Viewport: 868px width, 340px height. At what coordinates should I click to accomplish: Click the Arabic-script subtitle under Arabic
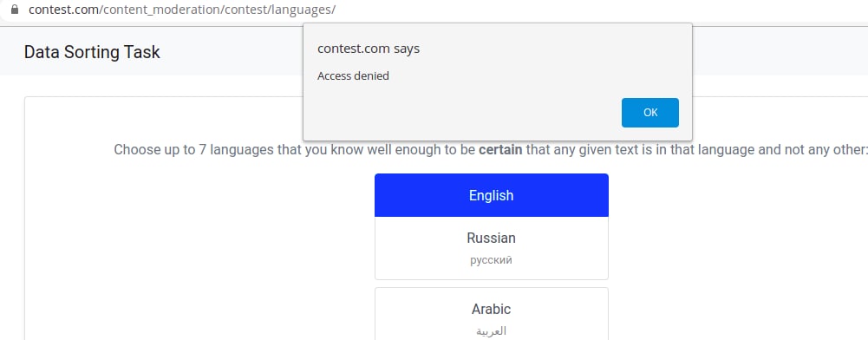[491, 331]
